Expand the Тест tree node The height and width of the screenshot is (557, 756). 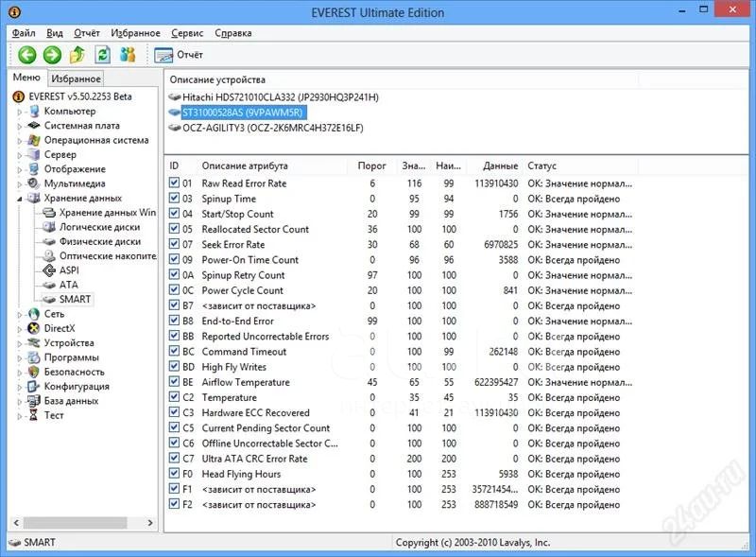(x=20, y=416)
